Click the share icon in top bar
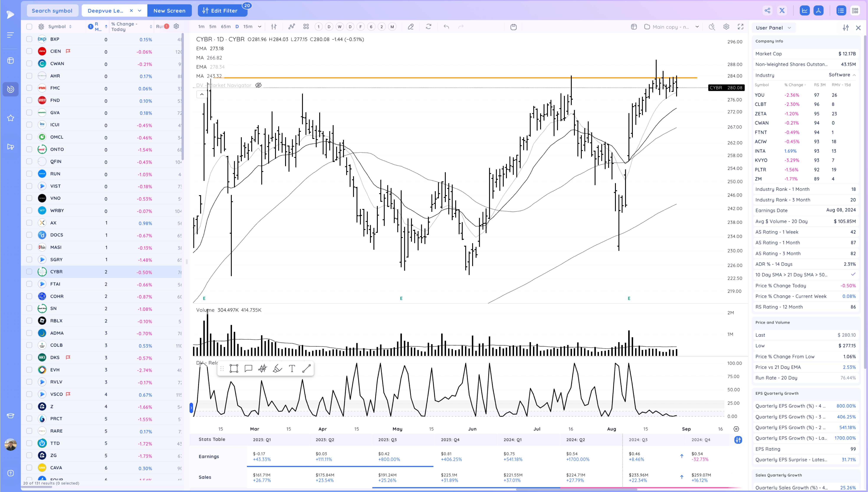The height and width of the screenshot is (492, 868). click(x=767, y=10)
